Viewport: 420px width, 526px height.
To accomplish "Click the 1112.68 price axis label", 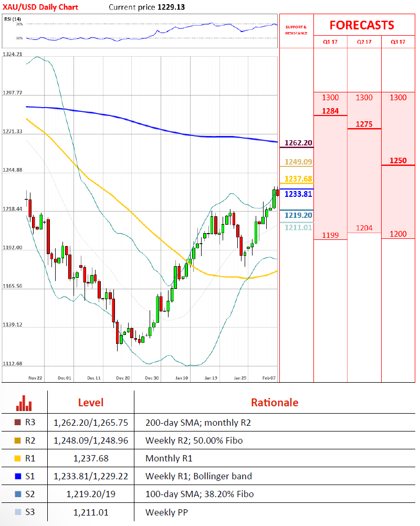I will [13, 364].
